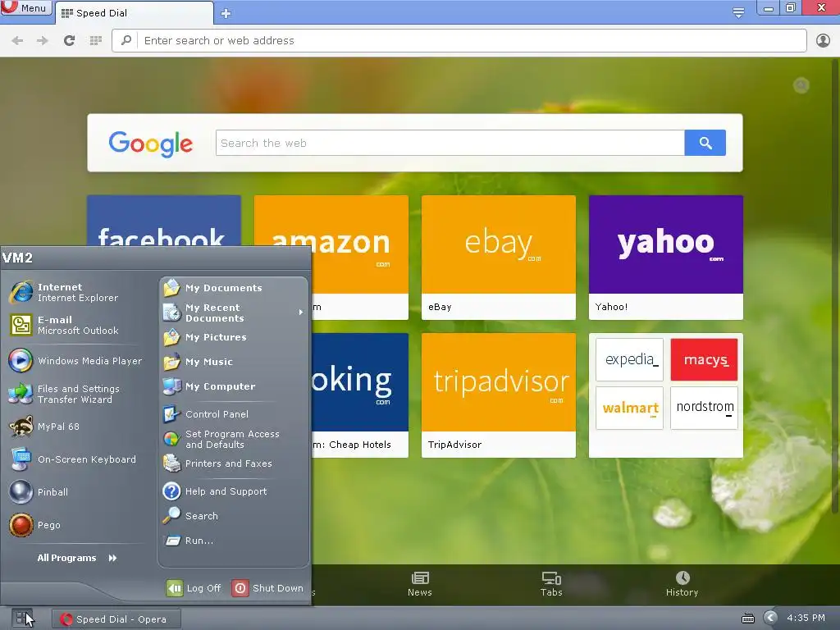Click the Log Off button
This screenshot has width=840, height=630.
click(x=194, y=588)
